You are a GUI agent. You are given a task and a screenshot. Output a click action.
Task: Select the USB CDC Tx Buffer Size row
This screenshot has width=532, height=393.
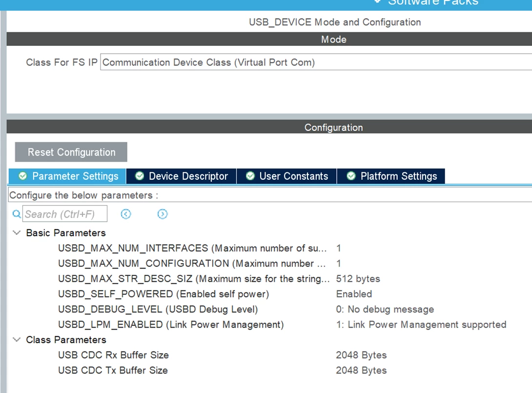[x=270, y=370]
